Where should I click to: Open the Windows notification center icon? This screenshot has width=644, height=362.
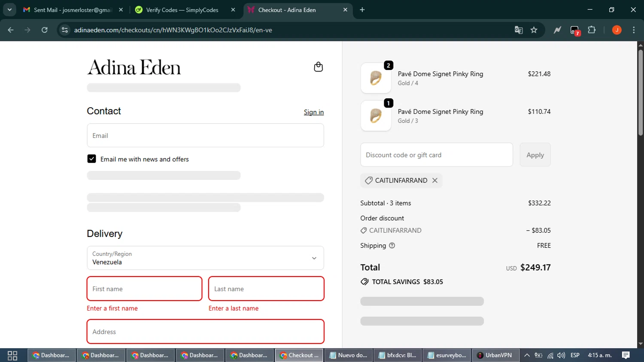pyautogui.click(x=626, y=355)
